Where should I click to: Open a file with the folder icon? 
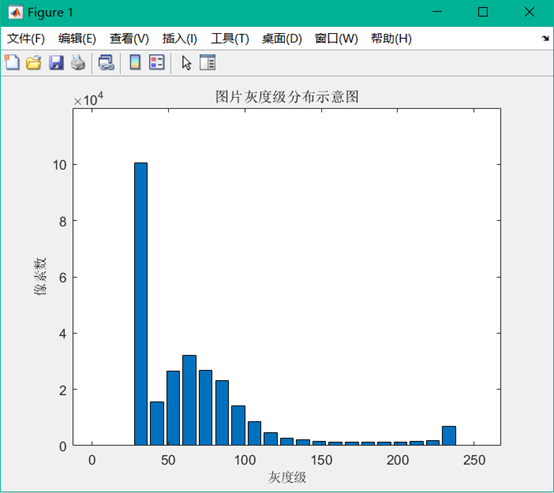point(34,63)
